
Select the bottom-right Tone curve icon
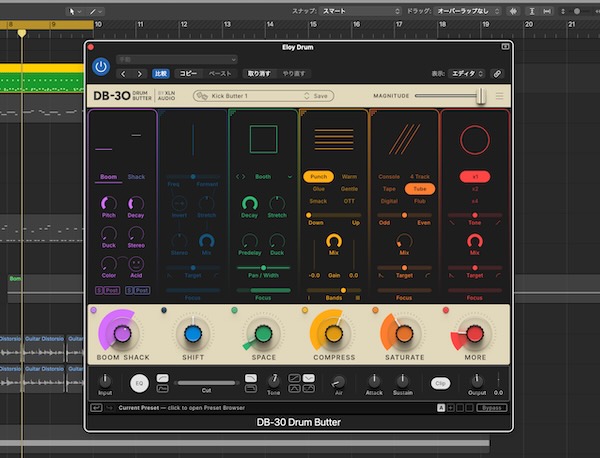(x=309, y=388)
